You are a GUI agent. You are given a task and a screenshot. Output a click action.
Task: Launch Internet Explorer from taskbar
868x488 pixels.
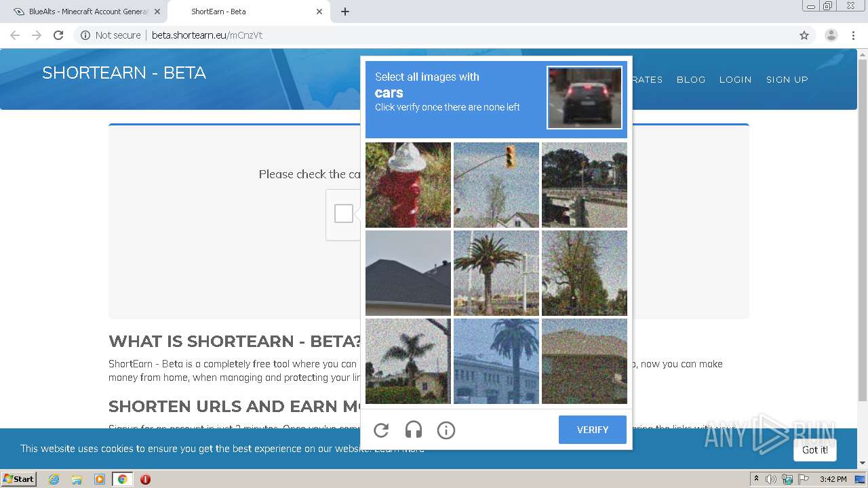54,479
